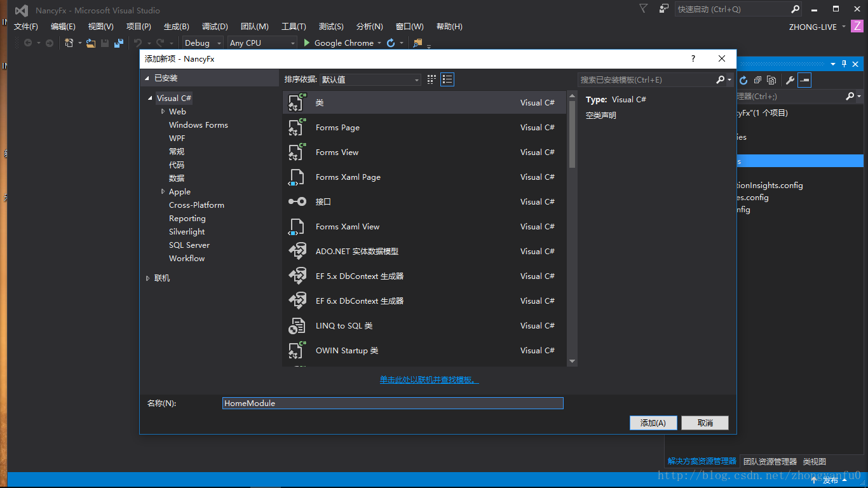Open the 视图(V) menu
Viewport: 868px width, 488px height.
(x=100, y=27)
